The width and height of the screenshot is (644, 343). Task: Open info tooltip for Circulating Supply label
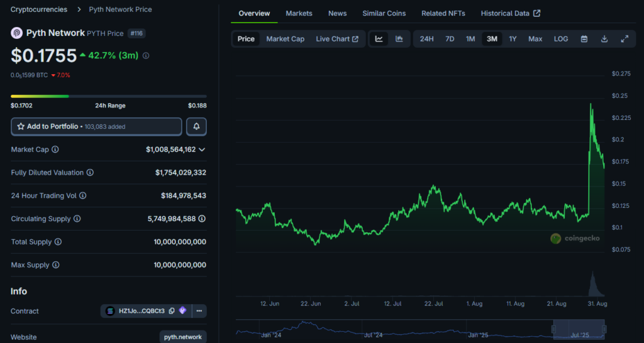point(77,219)
